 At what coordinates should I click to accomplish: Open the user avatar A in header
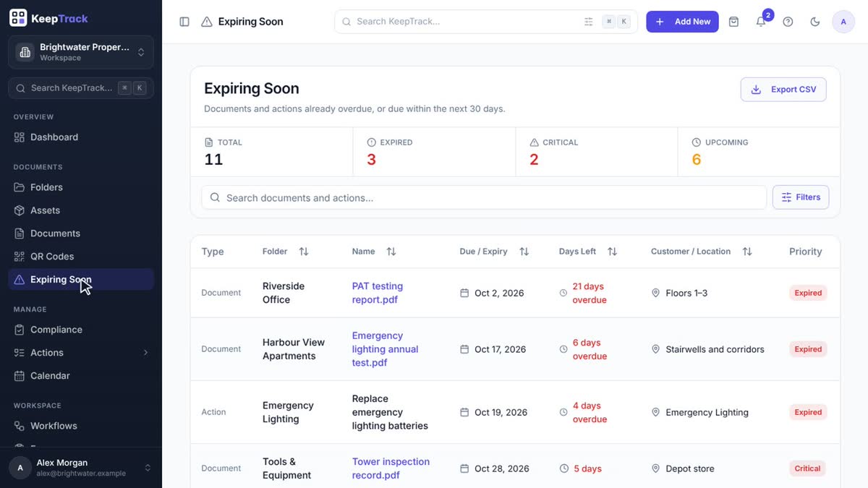click(843, 22)
